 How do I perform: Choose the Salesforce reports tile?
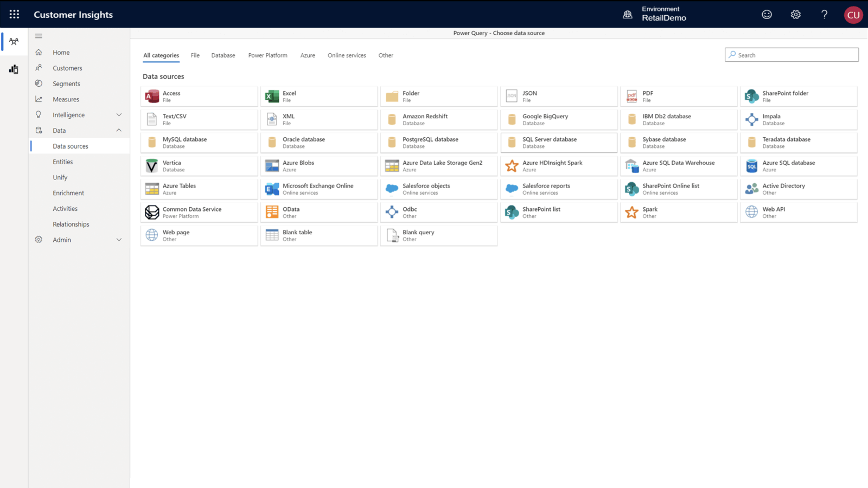click(559, 189)
